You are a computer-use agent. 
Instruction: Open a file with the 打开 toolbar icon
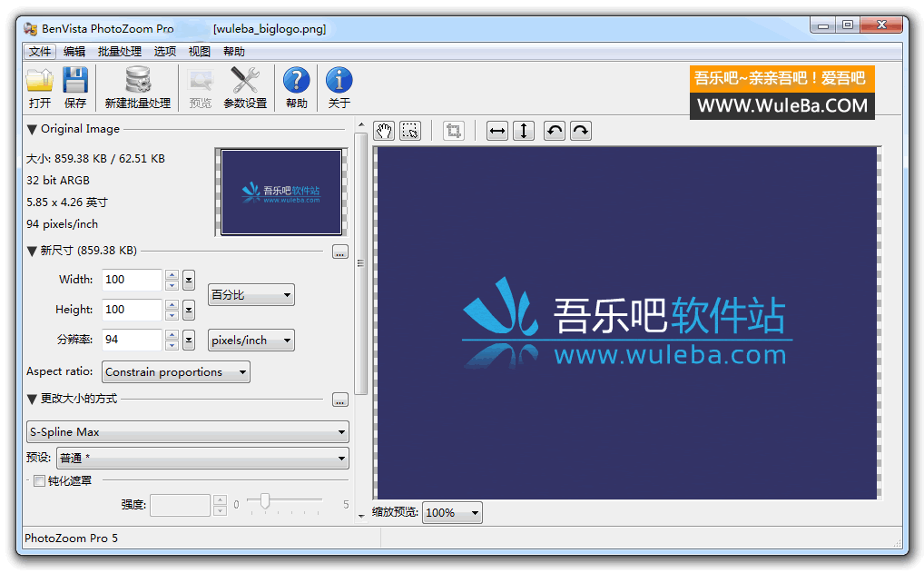pyautogui.click(x=39, y=87)
